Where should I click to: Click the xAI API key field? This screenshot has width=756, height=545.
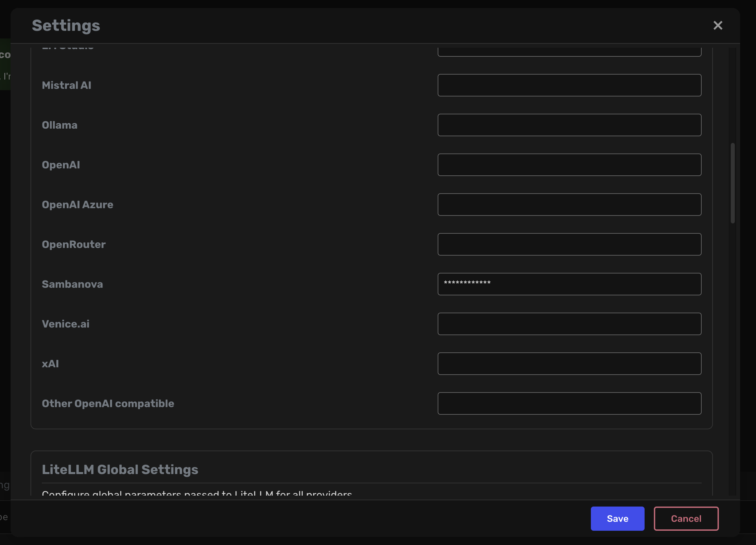[569, 364]
